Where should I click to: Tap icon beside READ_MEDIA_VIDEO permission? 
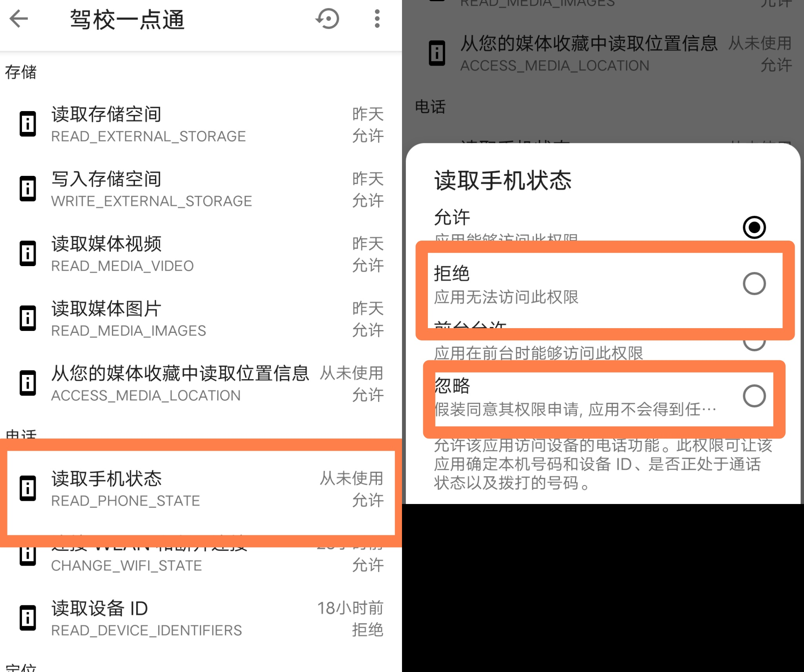28,254
